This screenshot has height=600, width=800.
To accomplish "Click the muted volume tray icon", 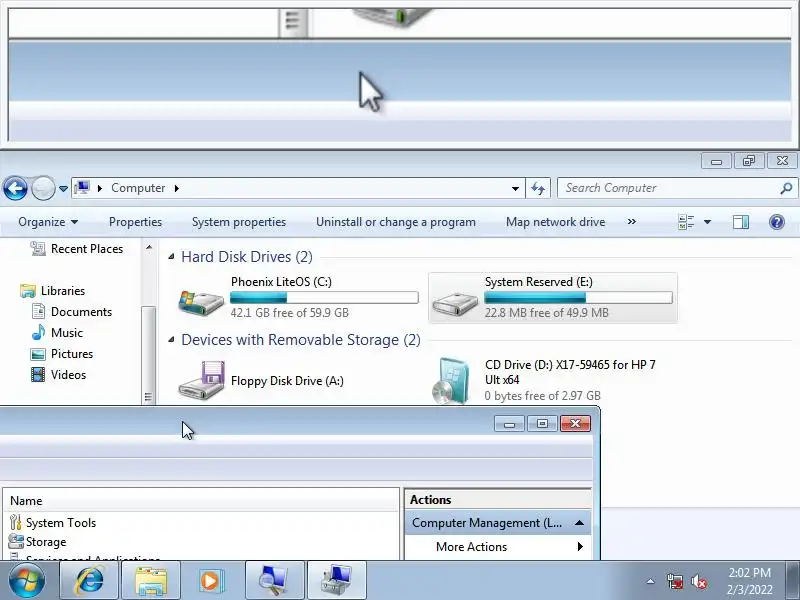I will pyautogui.click(x=698, y=581).
